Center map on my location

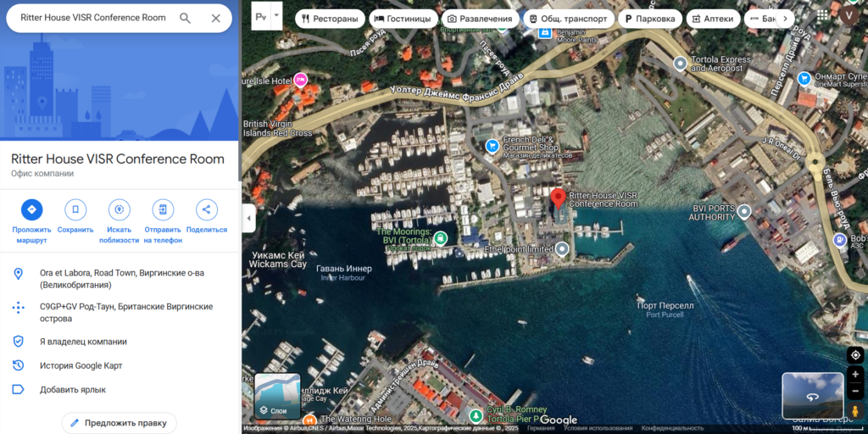coord(854,355)
